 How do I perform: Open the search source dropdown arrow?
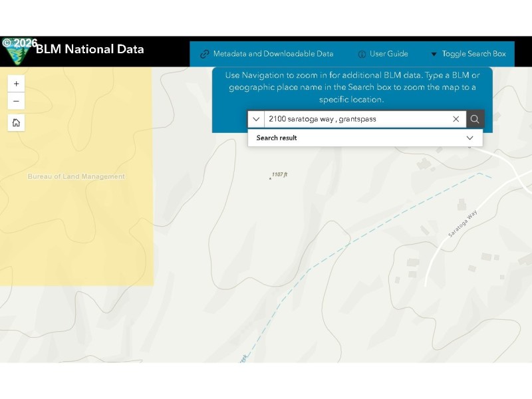click(x=256, y=119)
